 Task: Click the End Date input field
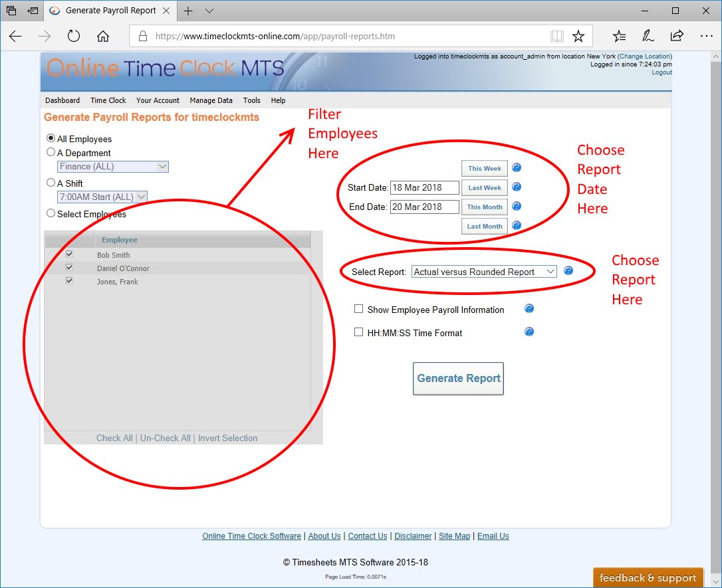tap(425, 207)
